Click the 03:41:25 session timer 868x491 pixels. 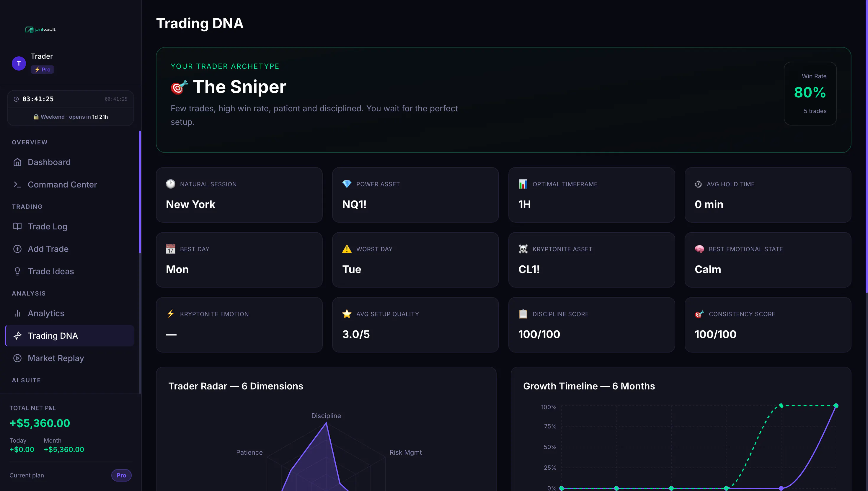38,99
